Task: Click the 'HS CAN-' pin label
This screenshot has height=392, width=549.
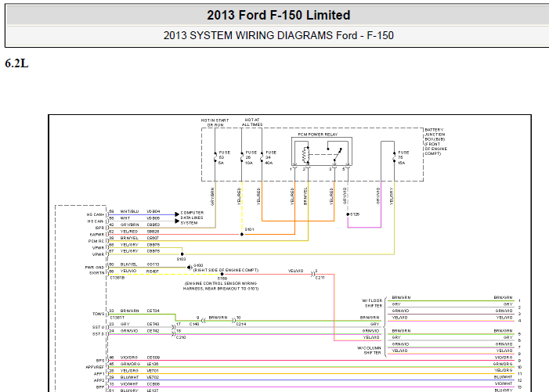Action: point(96,221)
